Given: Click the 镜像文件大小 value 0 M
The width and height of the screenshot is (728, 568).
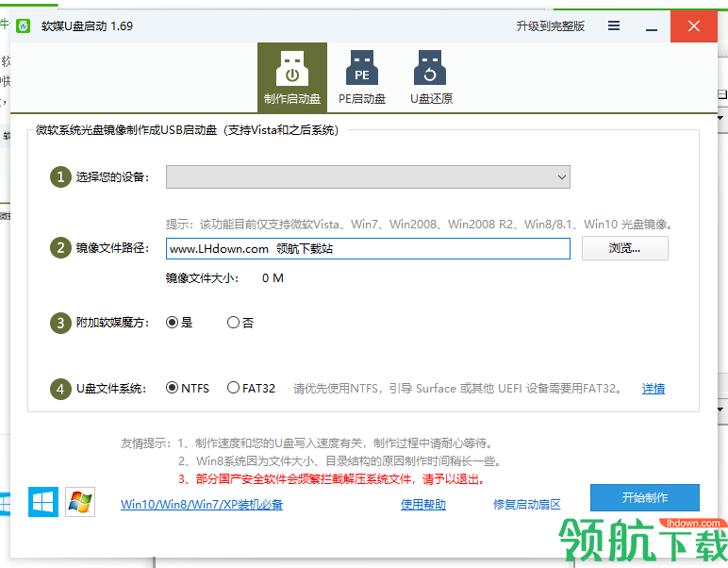Looking at the screenshot, I should [x=273, y=278].
